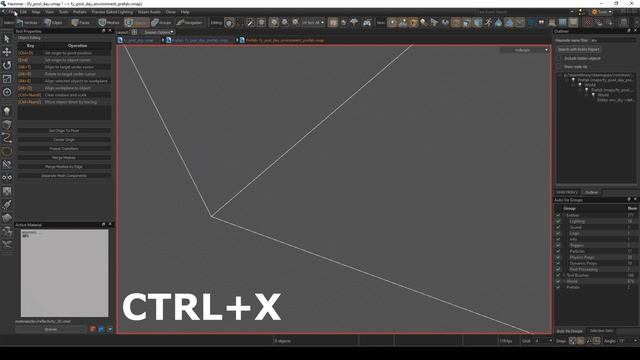This screenshot has height=360, width=640.
Task: Click the gamepad icon in top toolbar
Action: point(367,23)
